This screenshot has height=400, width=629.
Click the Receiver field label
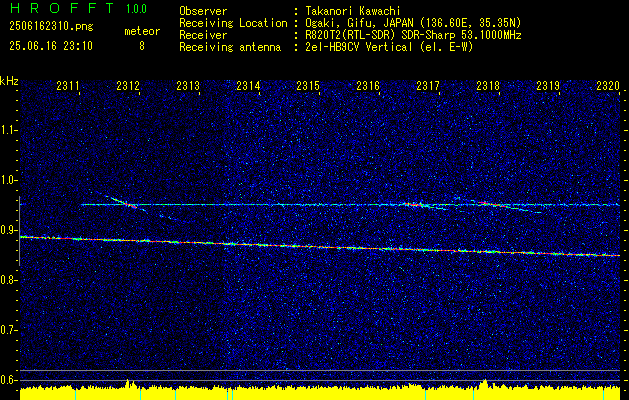pos(203,35)
